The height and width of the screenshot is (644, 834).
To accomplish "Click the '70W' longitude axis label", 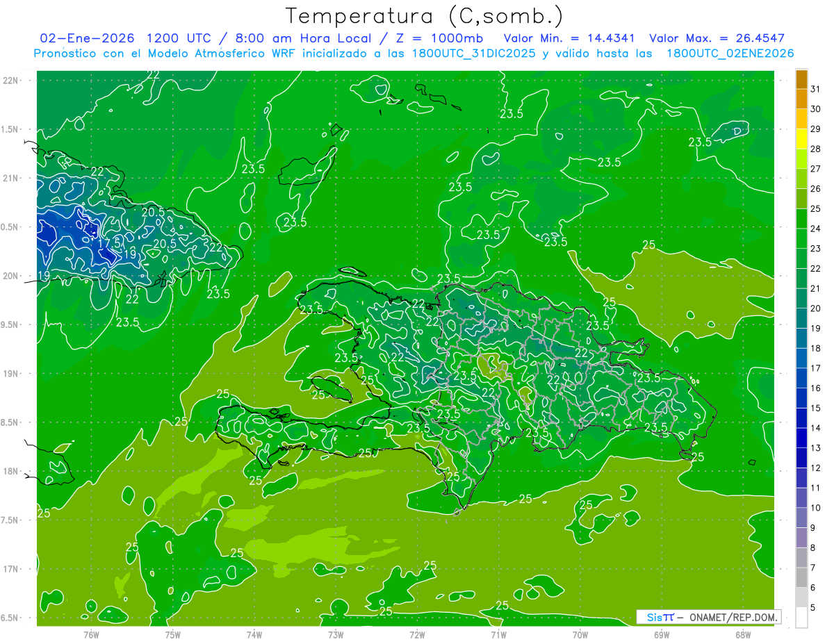I will click(580, 636).
